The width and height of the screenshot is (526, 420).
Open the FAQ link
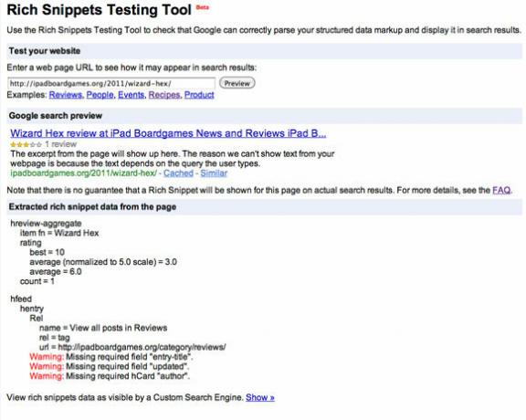[501, 191]
